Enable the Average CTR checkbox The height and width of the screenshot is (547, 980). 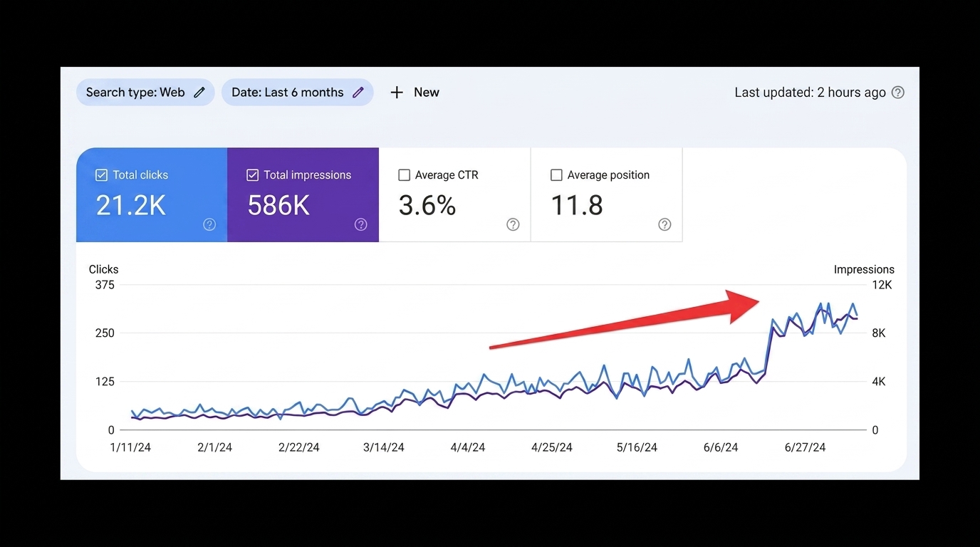(x=404, y=175)
